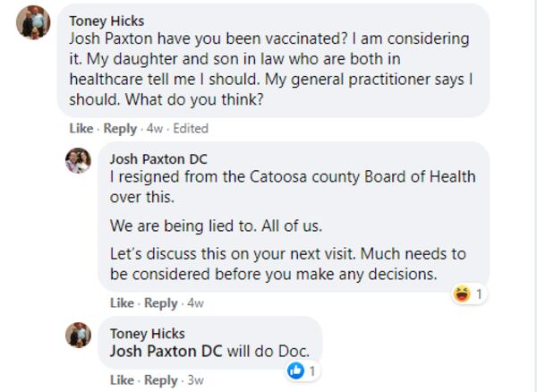This screenshot has height=392, width=537.
Task: Click the "3w" timestamp on the last reply
Action: pos(195,380)
